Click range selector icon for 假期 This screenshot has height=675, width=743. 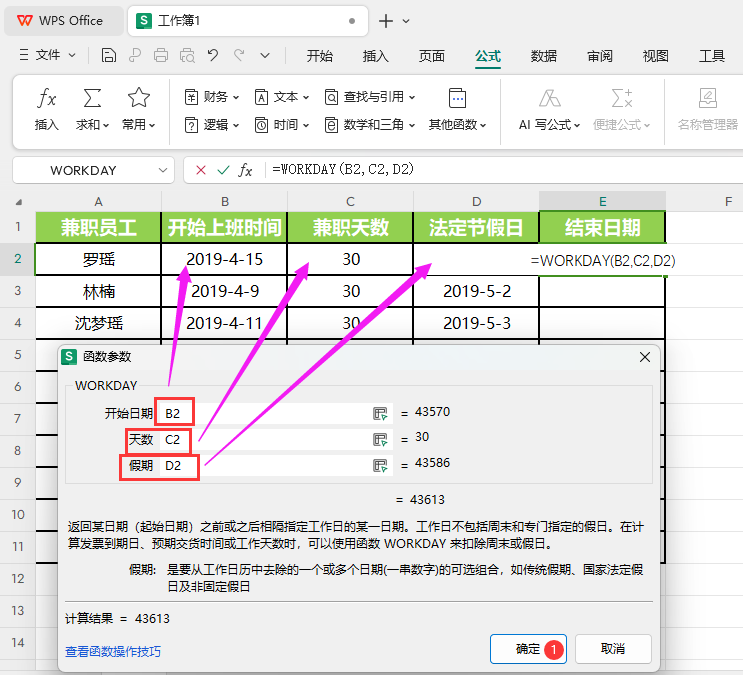tap(381, 466)
